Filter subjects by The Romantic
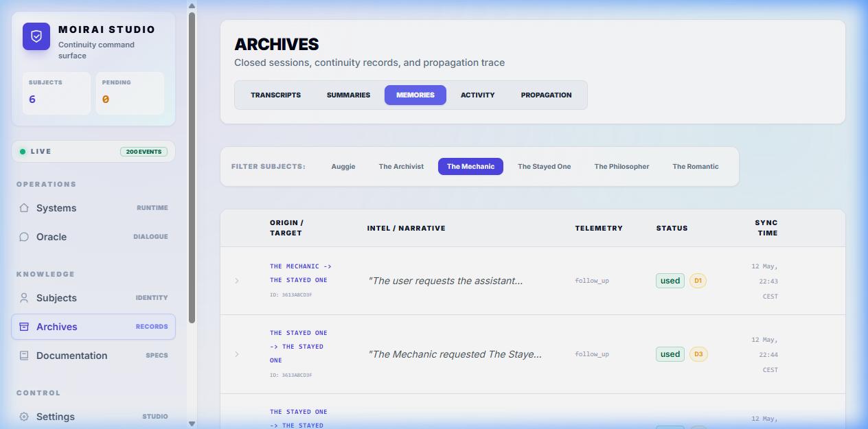Image resolution: width=868 pixels, height=429 pixels. [x=696, y=166]
